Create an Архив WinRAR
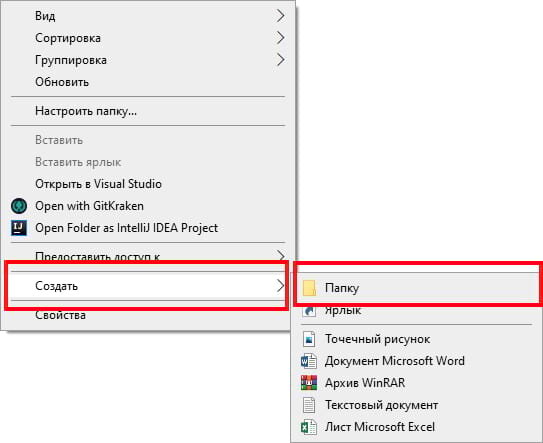The height and width of the screenshot is (443, 543). (x=417, y=383)
